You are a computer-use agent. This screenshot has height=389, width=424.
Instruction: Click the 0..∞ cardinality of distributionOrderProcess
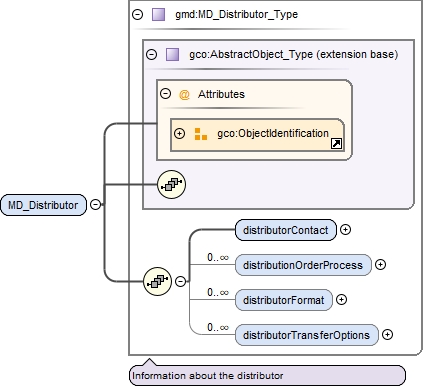tap(218, 257)
